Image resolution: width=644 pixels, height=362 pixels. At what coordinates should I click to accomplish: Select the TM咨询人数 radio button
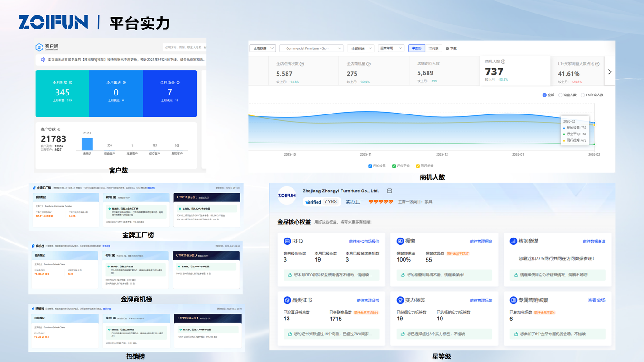(x=582, y=95)
